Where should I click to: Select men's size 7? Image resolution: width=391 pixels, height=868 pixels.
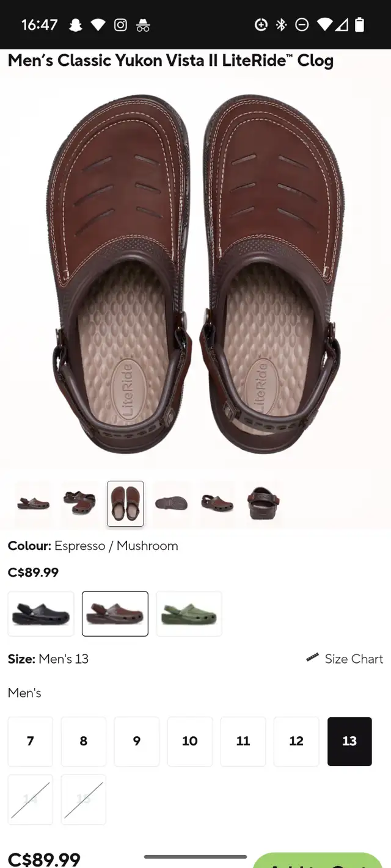point(31,741)
